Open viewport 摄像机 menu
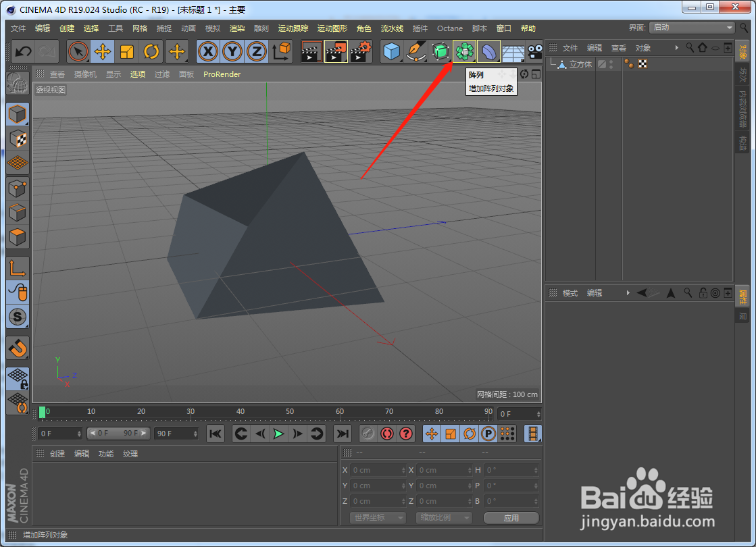 (x=85, y=74)
